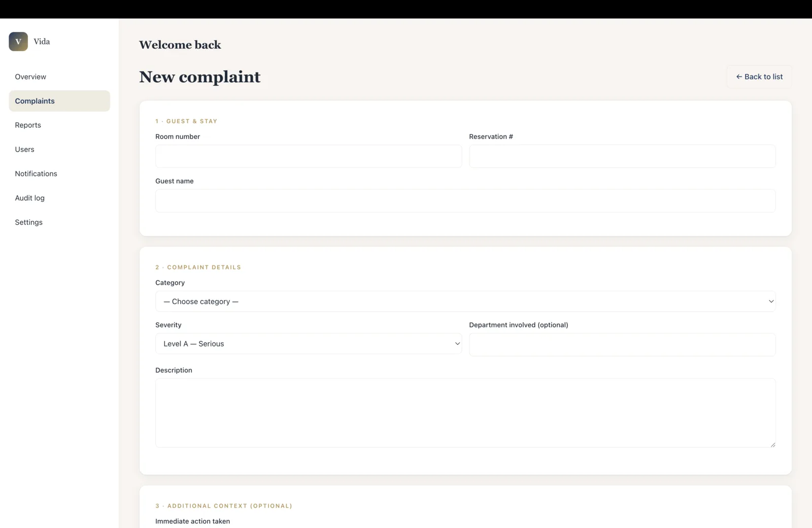
Task: Click the Category field label
Action: click(170, 283)
